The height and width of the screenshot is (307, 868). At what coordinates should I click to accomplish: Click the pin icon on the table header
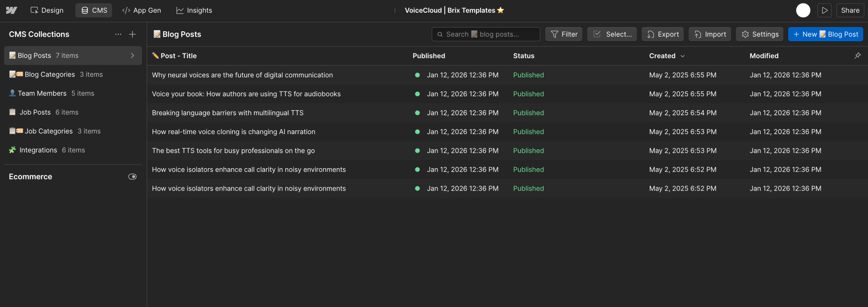pos(857,55)
